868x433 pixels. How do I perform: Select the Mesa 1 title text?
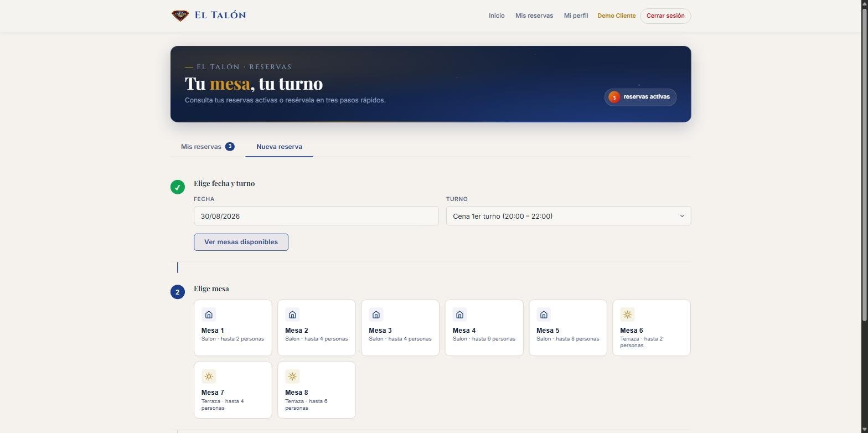pyautogui.click(x=213, y=331)
